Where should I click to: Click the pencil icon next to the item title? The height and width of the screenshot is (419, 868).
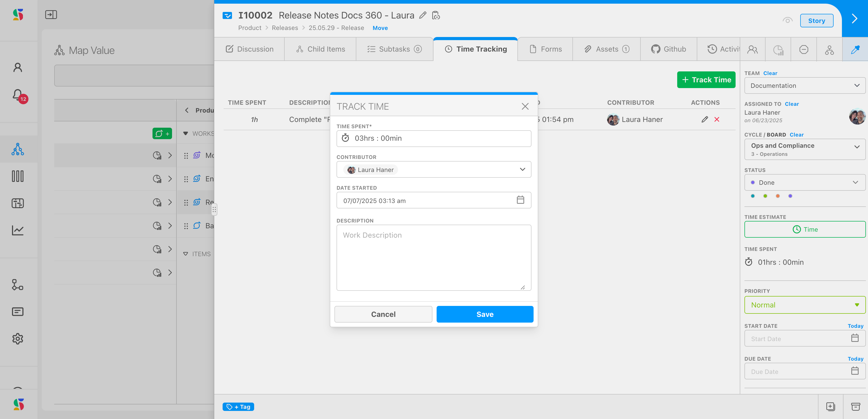[423, 15]
